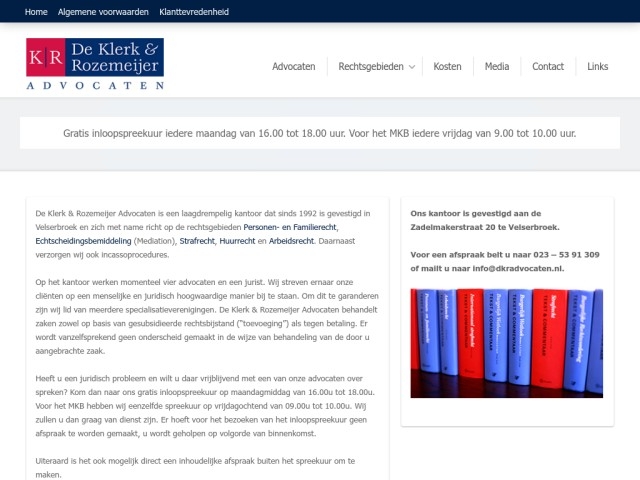This screenshot has width=640, height=480.
Task: Open Algemene voorwaarden page
Action: 103,12
